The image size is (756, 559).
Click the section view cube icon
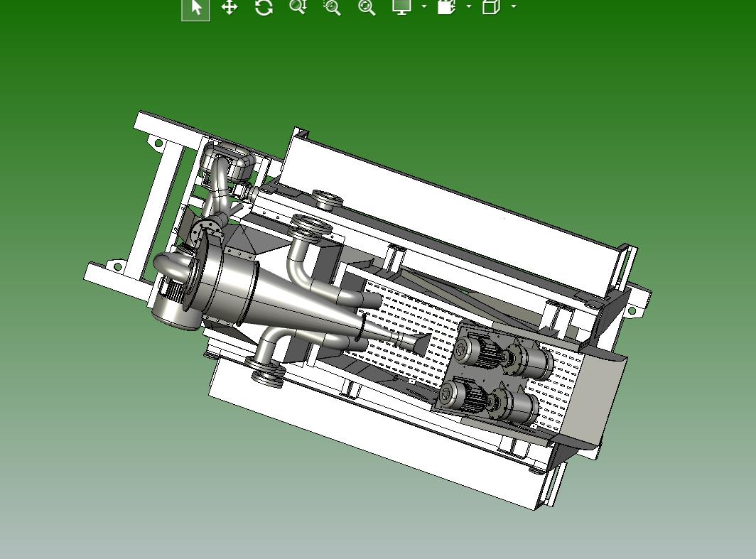click(447, 7)
